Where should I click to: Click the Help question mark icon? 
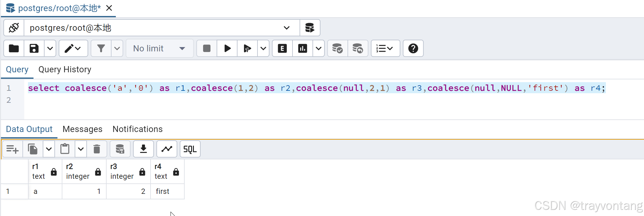pos(413,48)
